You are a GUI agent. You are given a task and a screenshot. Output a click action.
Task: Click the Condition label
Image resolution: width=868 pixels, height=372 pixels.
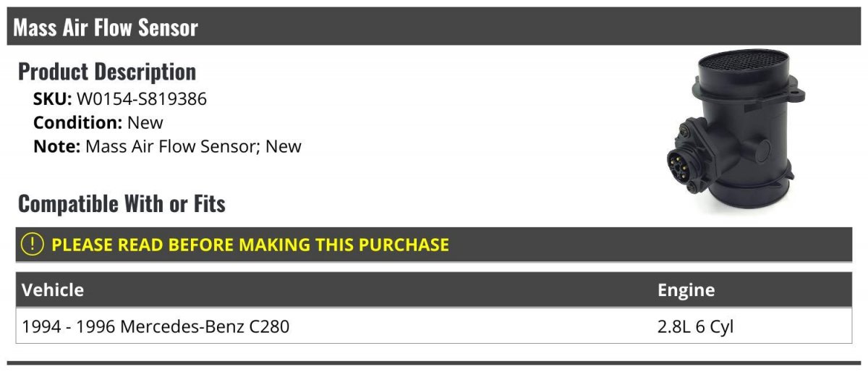(77, 122)
